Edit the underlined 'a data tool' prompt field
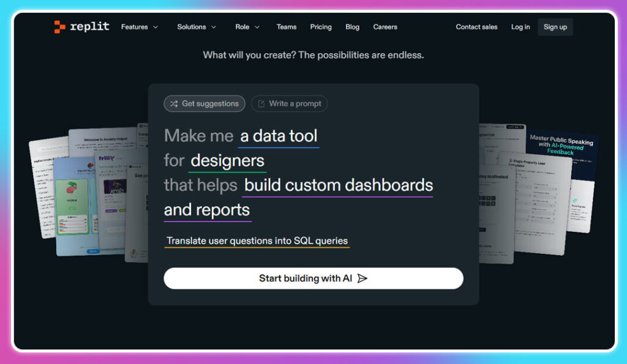The image size is (627, 364). point(279,136)
